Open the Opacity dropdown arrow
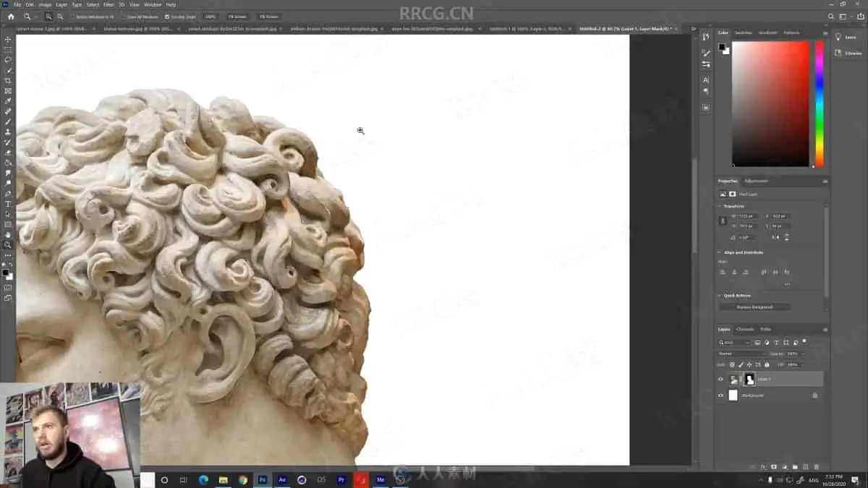This screenshot has height=488, width=868. pyautogui.click(x=801, y=354)
